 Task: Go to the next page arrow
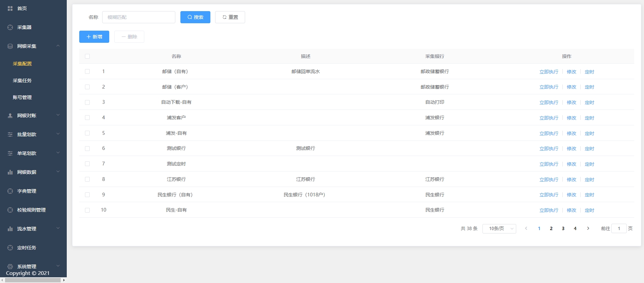(x=588, y=228)
